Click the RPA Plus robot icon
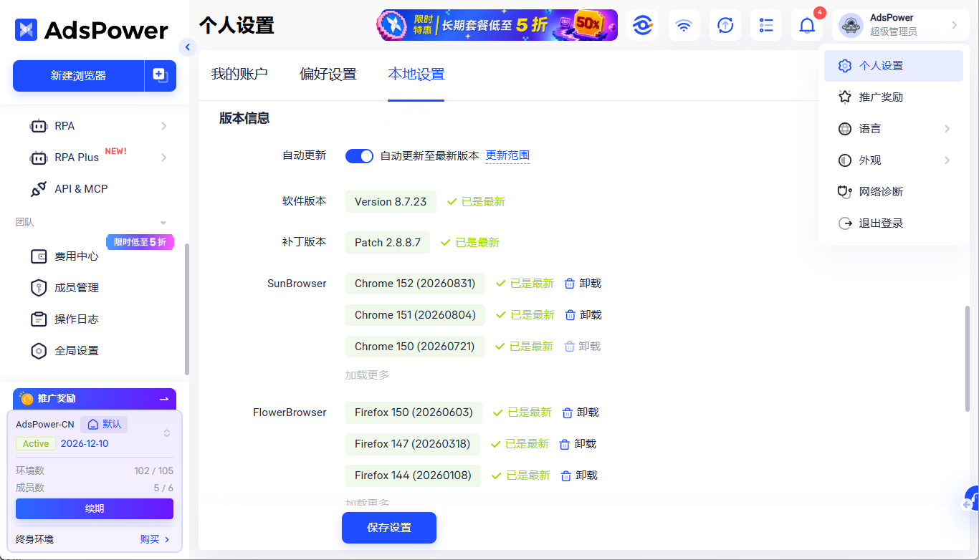The height and width of the screenshot is (560, 979). point(39,158)
